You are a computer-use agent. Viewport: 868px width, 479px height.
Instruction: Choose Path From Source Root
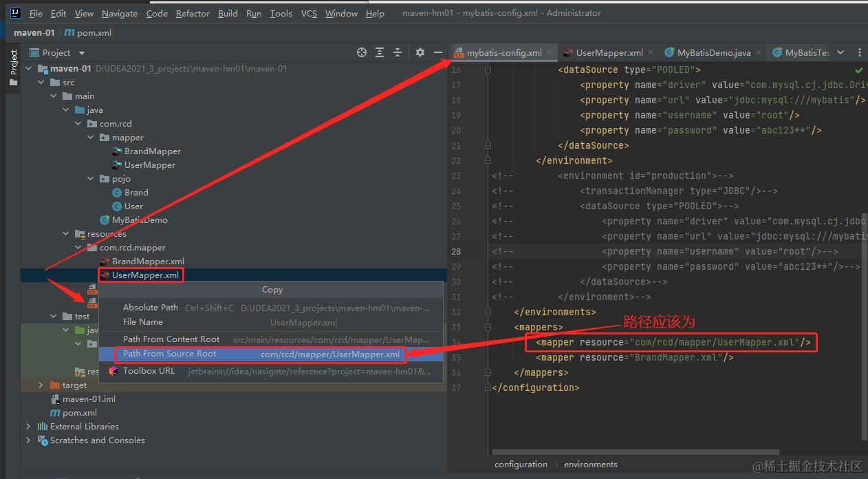click(271, 354)
